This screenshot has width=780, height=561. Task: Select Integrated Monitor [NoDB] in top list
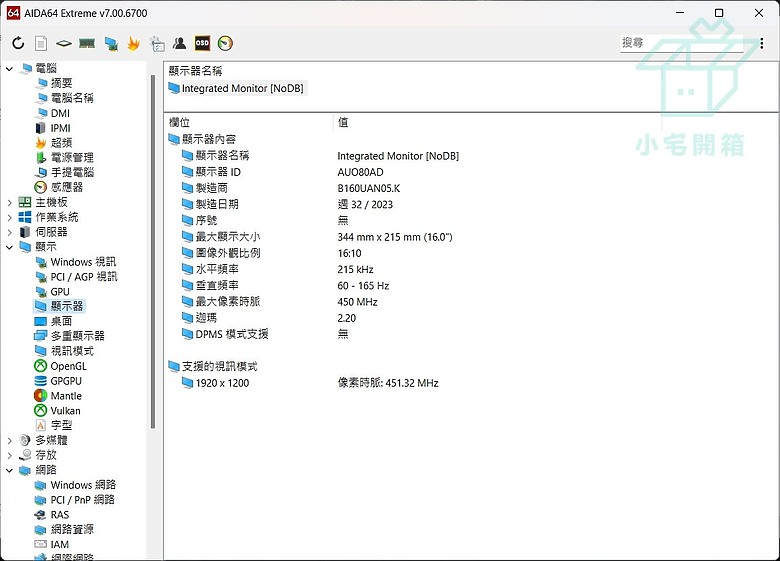click(237, 88)
